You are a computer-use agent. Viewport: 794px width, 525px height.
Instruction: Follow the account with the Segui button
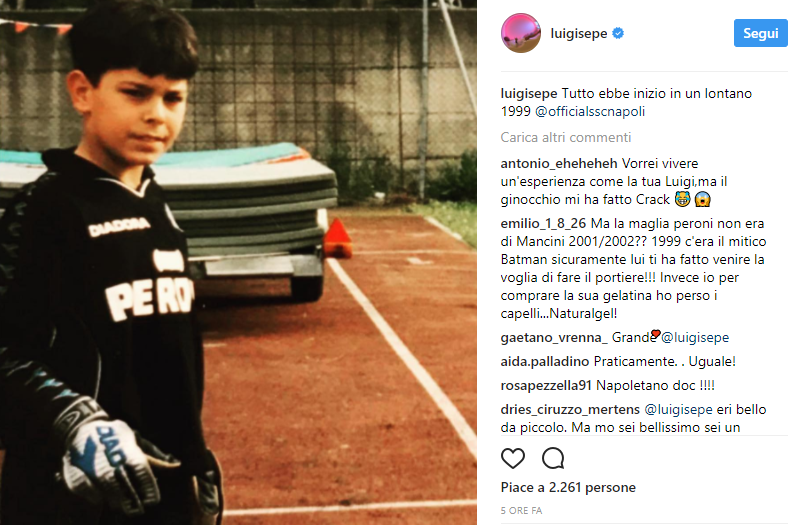click(x=761, y=33)
